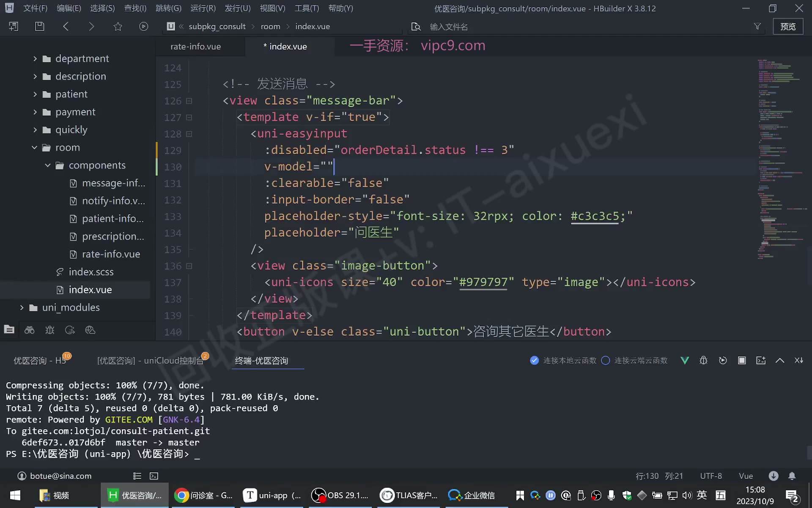Click the #c3c3c5 color value

(x=595, y=216)
